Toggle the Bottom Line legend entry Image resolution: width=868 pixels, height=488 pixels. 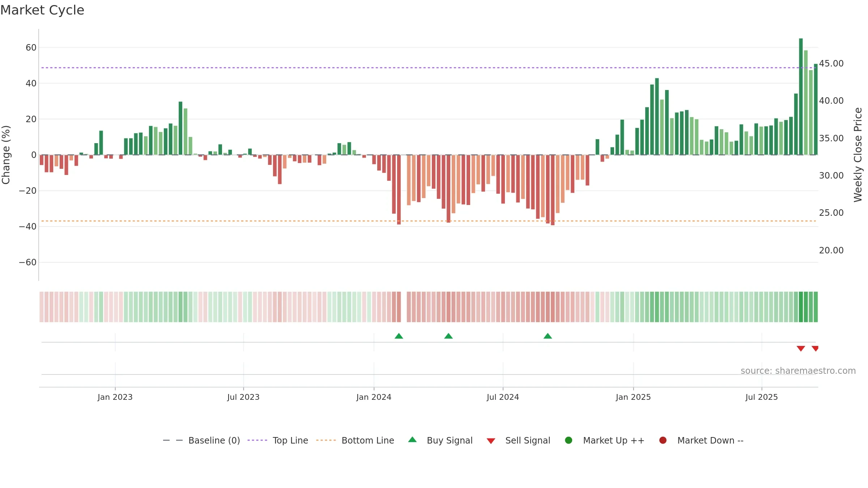[x=355, y=440]
